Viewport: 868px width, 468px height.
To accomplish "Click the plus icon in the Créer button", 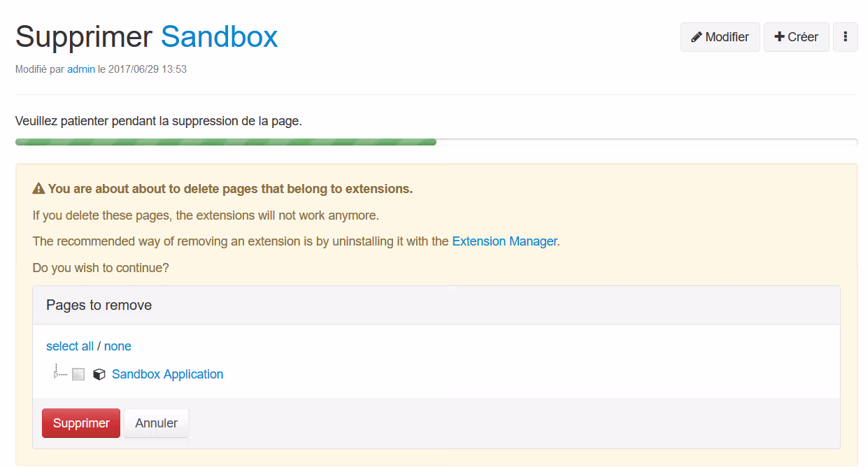I will click(779, 37).
